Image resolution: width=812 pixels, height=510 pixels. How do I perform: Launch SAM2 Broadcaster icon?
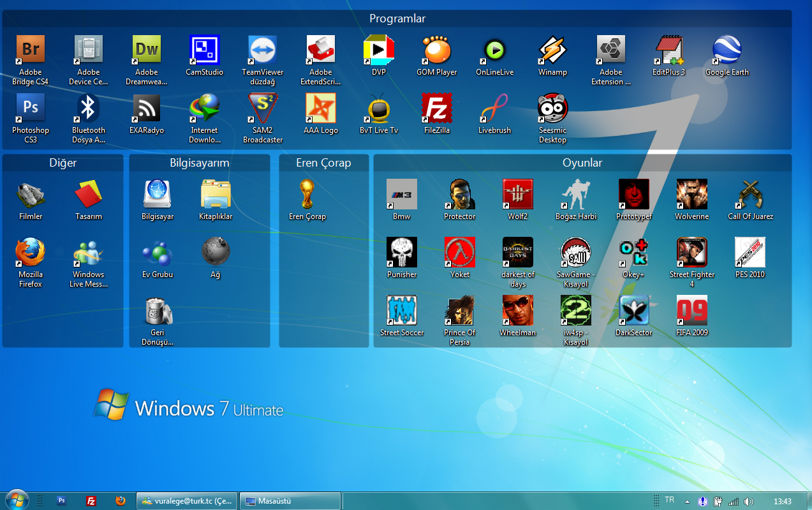pos(263,108)
